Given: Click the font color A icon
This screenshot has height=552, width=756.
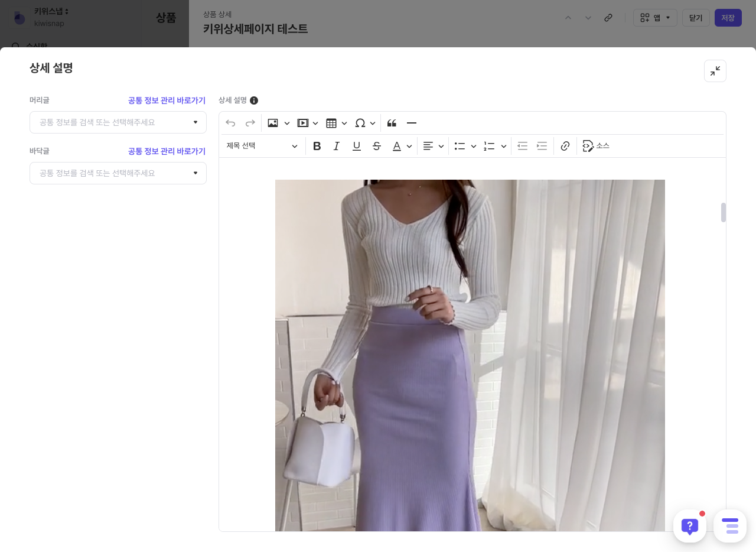Looking at the screenshot, I should point(397,146).
